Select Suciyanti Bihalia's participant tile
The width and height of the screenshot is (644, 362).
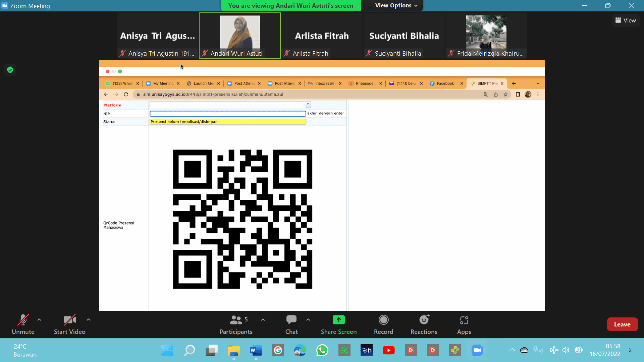click(x=404, y=36)
